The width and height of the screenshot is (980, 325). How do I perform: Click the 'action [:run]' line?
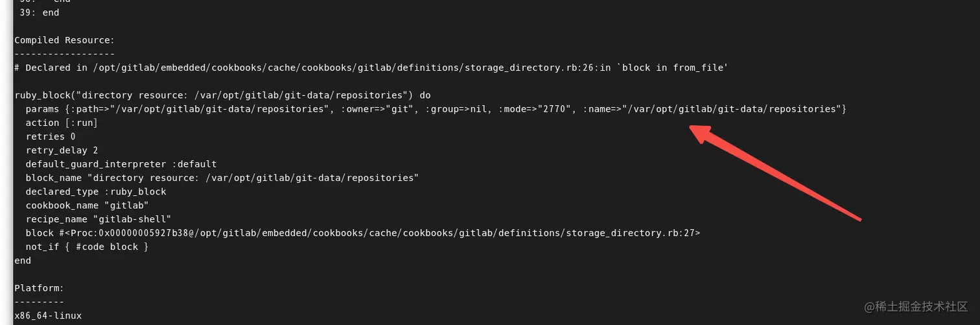62,123
